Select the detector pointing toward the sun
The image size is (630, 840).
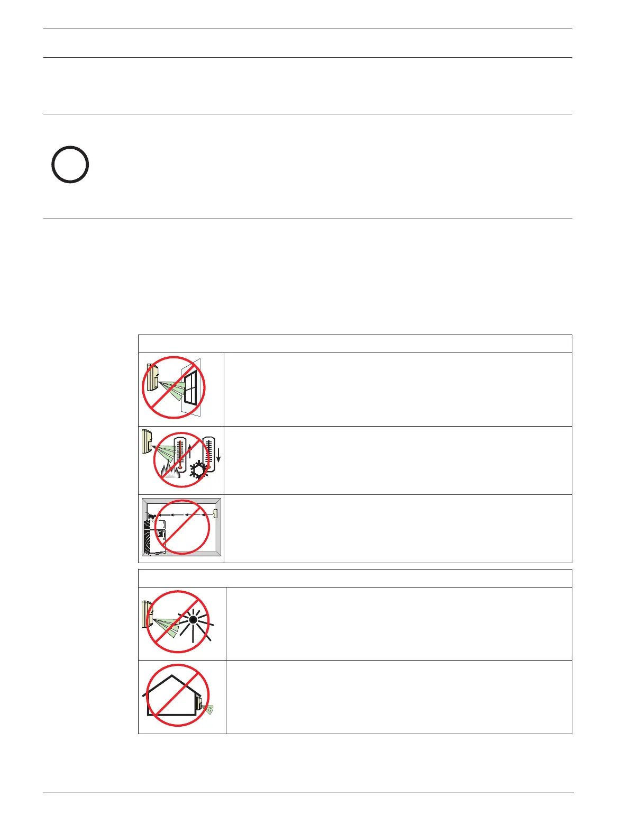tap(148, 614)
